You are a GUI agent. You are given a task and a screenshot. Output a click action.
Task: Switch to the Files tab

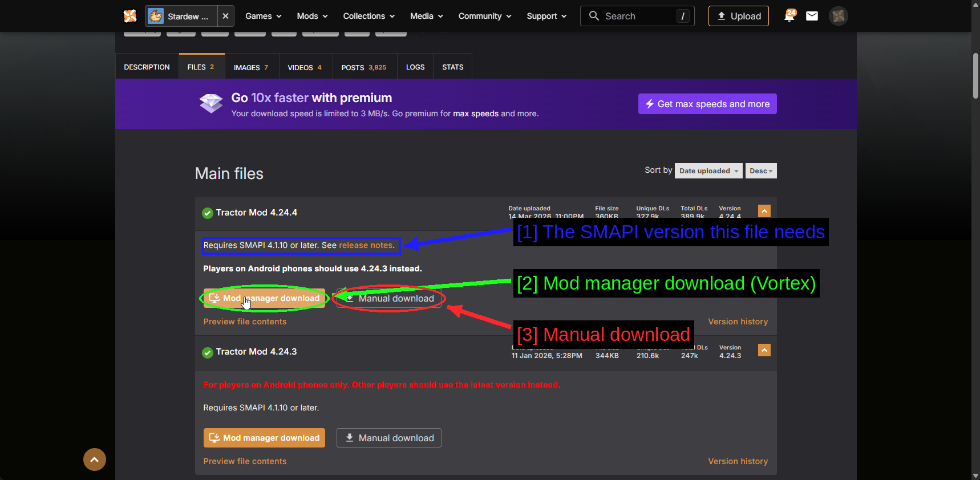click(x=201, y=67)
